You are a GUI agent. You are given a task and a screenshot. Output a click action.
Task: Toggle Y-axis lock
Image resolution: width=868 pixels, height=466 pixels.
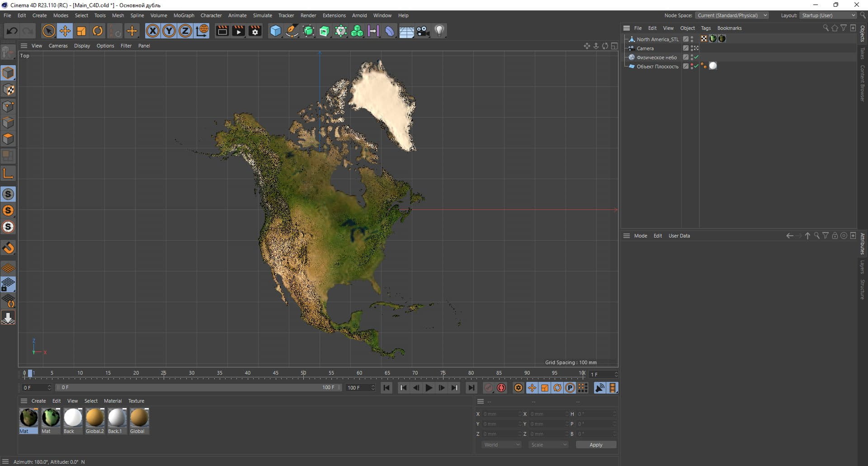point(169,31)
